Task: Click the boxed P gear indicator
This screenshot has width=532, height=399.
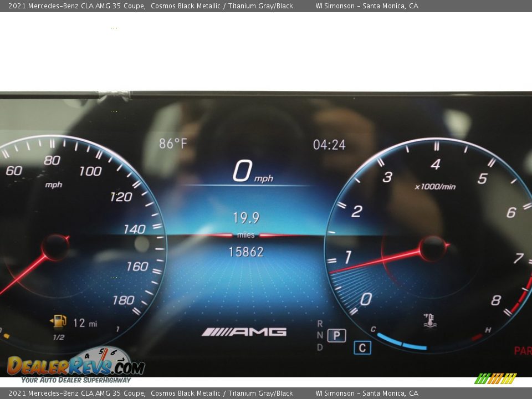Action: (336, 336)
